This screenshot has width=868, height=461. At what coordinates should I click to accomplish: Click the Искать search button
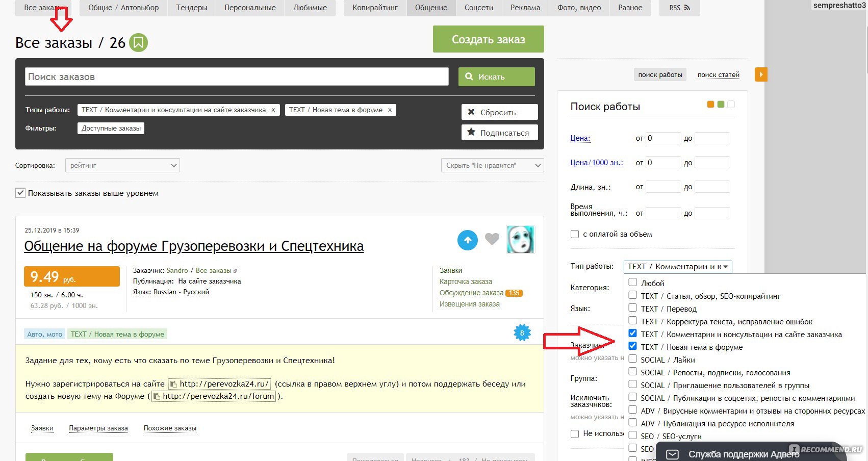pos(496,76)
